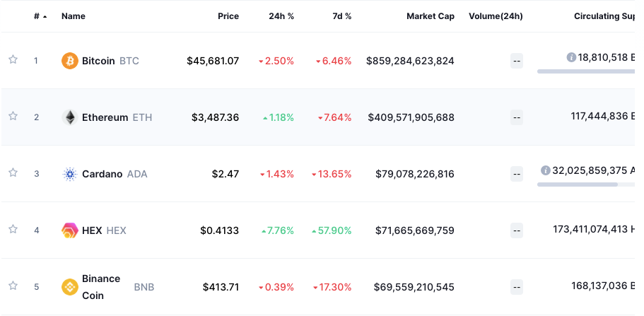644x316 pixels.
Task: Star Ethereum for the watchlist
Action: [13, 117]
